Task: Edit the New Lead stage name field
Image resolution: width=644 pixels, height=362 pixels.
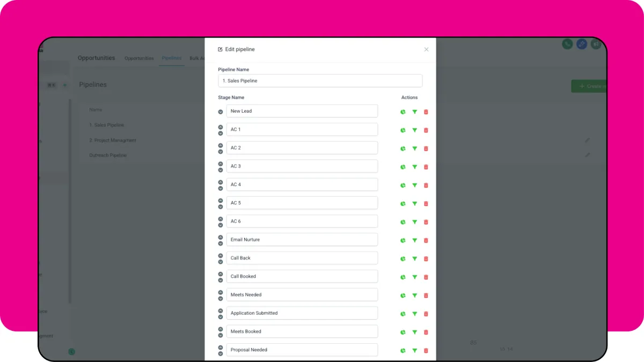Action: (x=302, y=111)
